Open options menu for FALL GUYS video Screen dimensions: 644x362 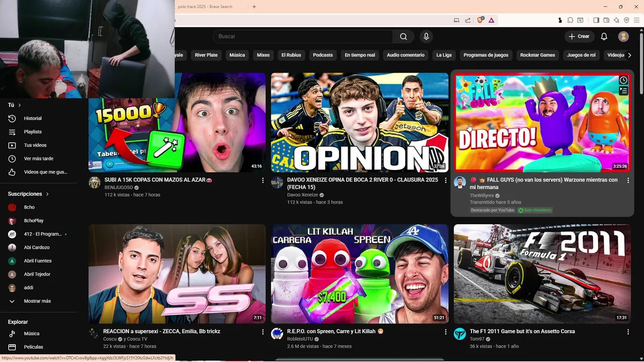(x=628, y=180)
